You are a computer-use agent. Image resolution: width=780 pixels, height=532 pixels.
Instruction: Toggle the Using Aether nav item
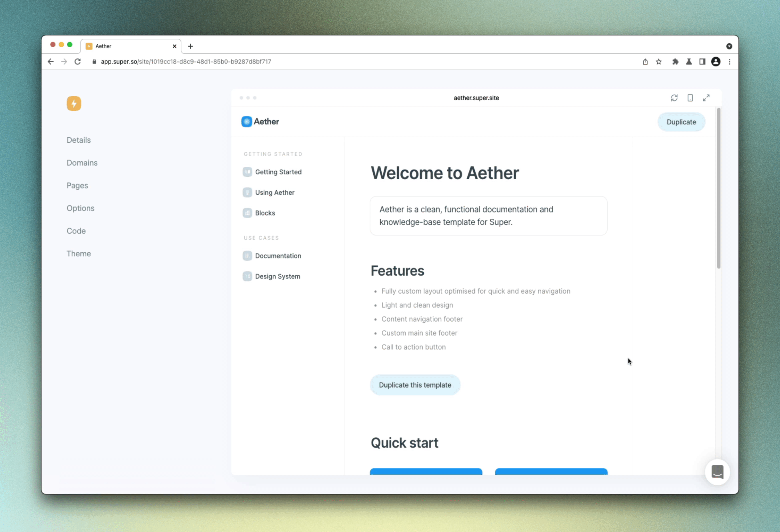point(274,192)
